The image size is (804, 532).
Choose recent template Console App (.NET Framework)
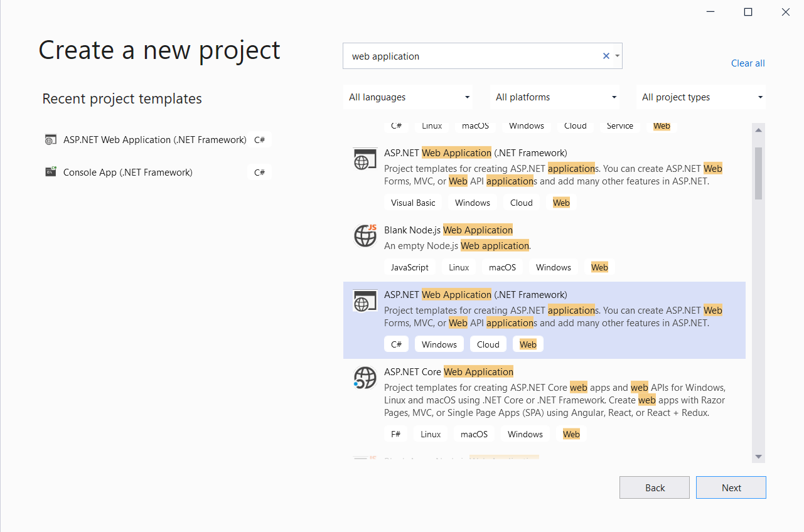[x=128, y=172]
